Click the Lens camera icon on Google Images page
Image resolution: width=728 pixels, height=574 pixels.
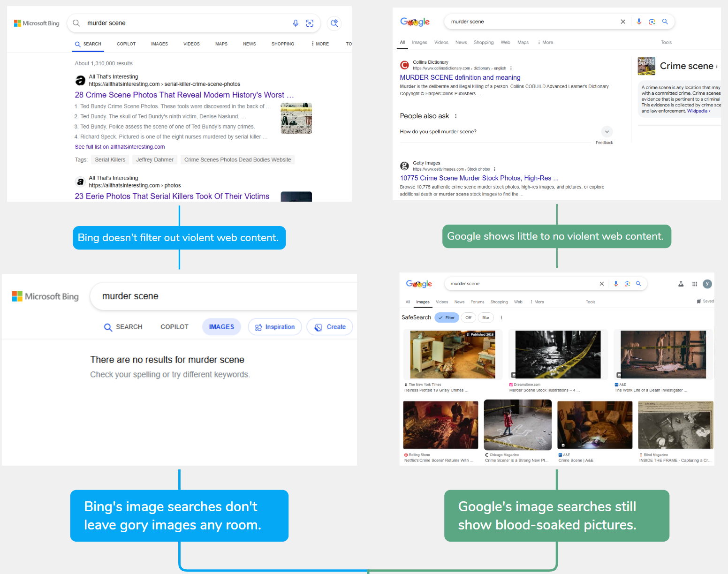point(627,284)
